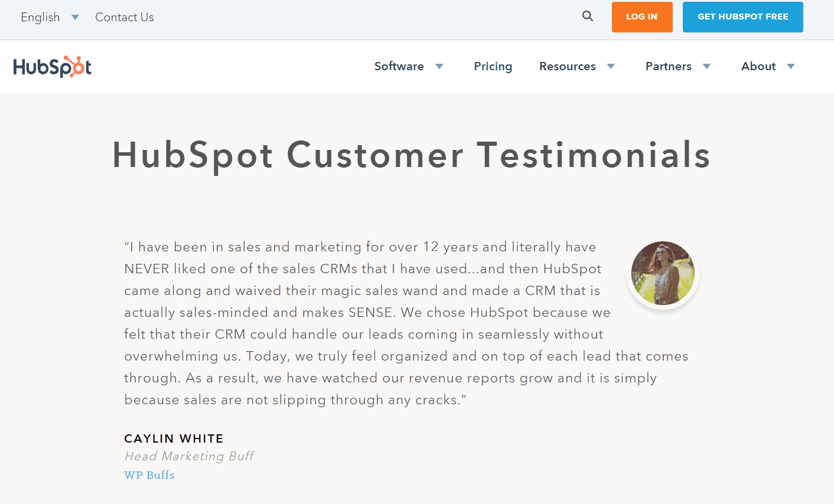The width and height of the screenshot is (834, 504).
Task: Click the GET HUBSPOT FREE button
Action: [x=742, y=17]
